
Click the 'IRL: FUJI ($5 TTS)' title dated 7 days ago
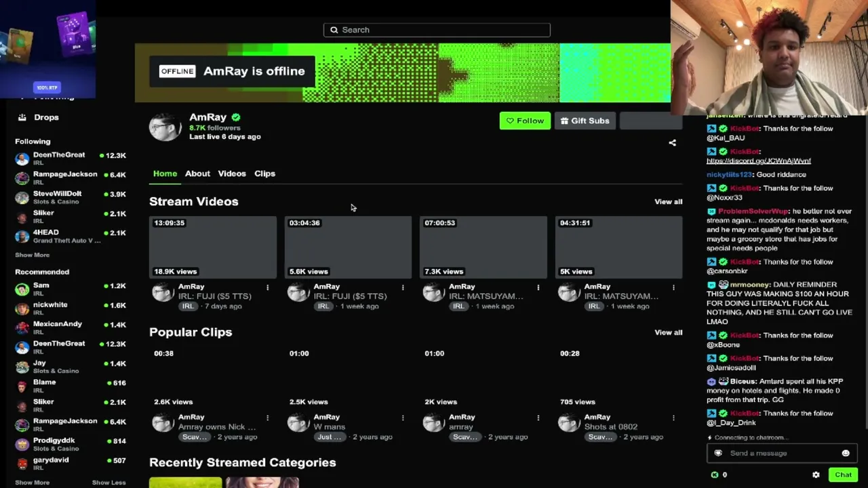pos(215,296)
